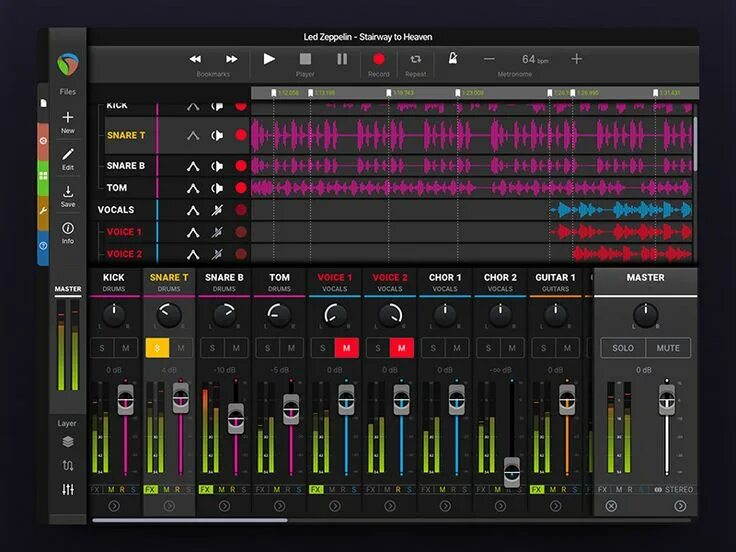Screen dimensions: 736x552
Task: Close master channel with X circle
Action: pos(611,506)
